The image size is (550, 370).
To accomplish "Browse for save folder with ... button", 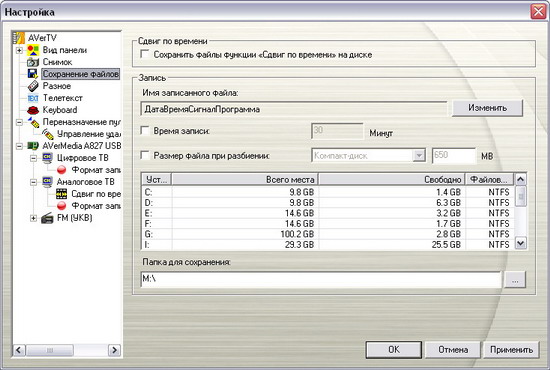I will click(515, 280).
